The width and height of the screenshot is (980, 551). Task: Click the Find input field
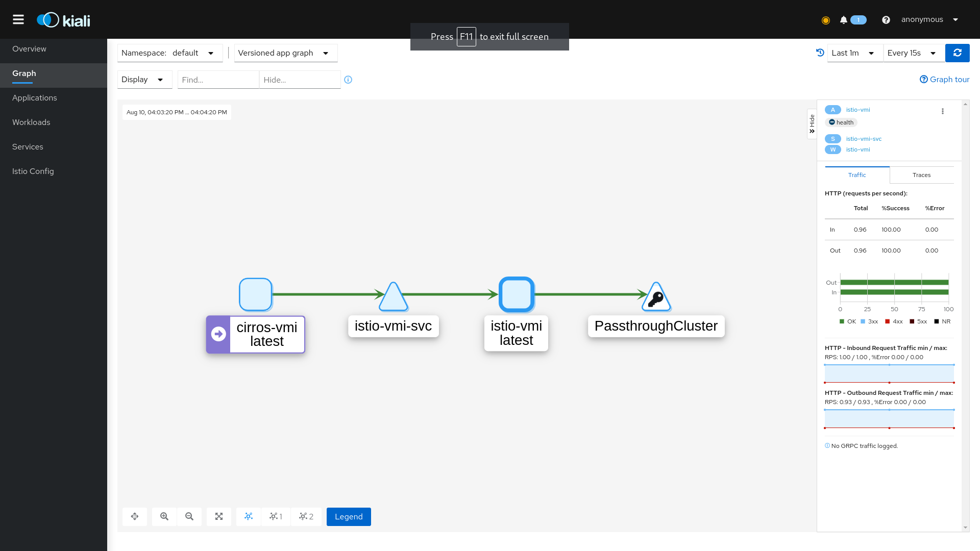pos(218,80)
